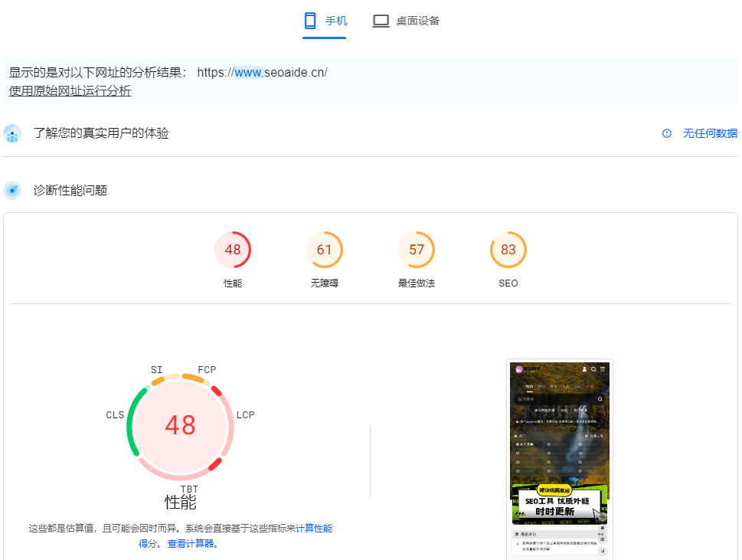Click the LCP label on the gauge
This screenshot has width=742, height=560.
tap(245, 415)
